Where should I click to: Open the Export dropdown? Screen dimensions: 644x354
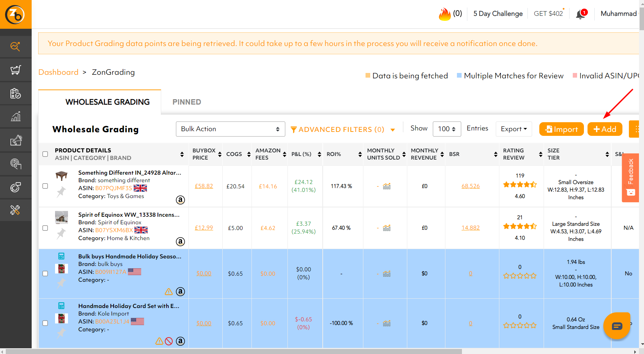tap(514, 129)
